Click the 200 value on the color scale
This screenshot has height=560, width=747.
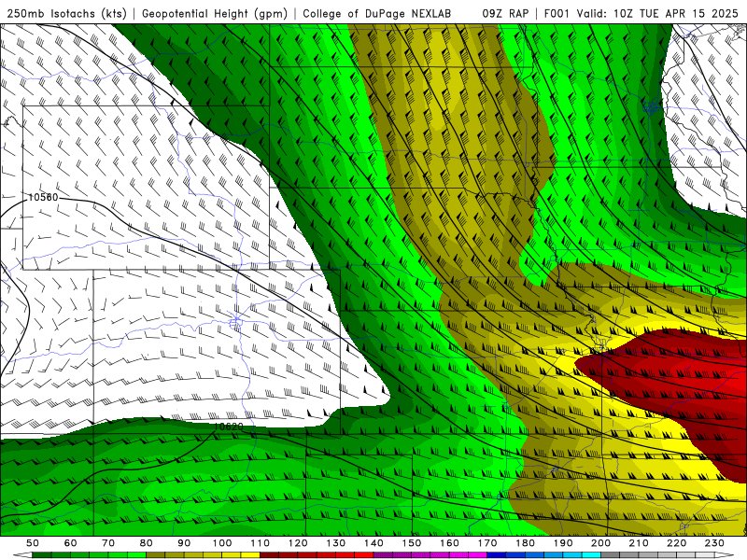coord(600,543)
